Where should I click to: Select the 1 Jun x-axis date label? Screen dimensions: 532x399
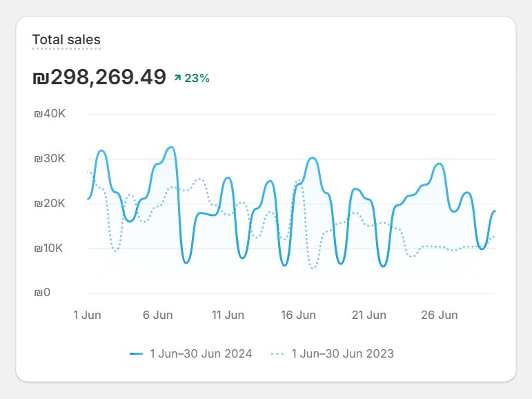88,315
